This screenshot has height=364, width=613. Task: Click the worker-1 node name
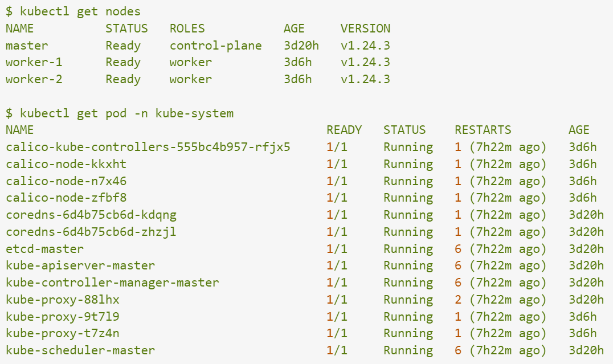[34, 62]
